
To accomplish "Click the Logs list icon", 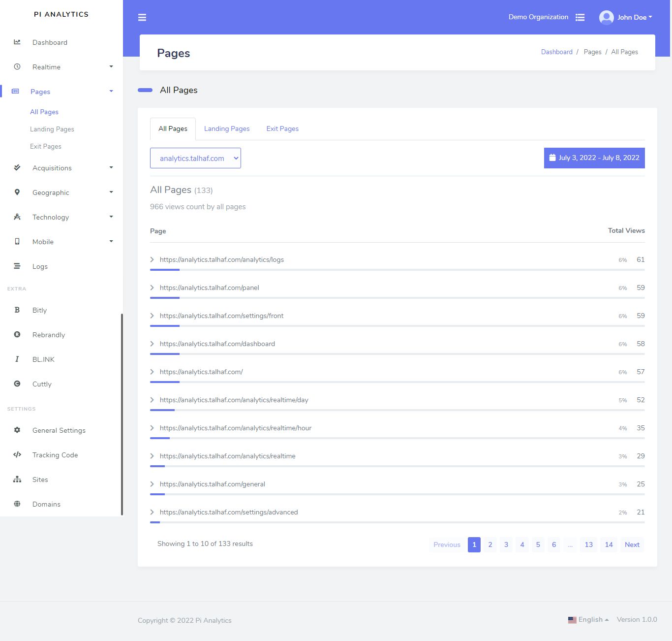I will [17, 266].
